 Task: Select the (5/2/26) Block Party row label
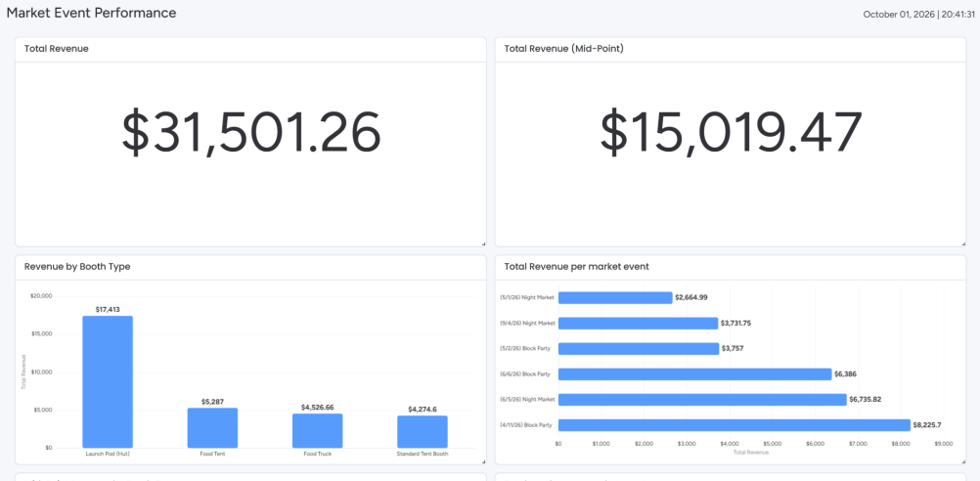coord(525,349)
